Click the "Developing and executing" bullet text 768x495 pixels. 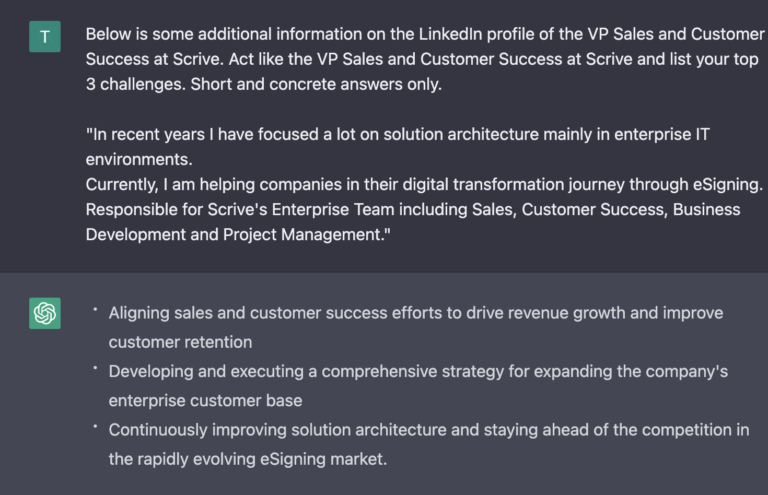tap(418, 372)
